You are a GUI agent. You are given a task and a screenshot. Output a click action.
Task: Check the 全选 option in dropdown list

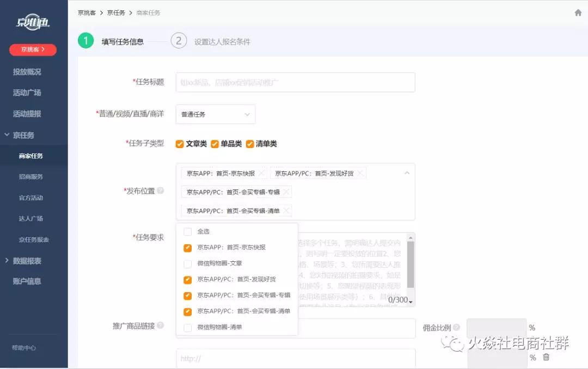coord(188,232)
